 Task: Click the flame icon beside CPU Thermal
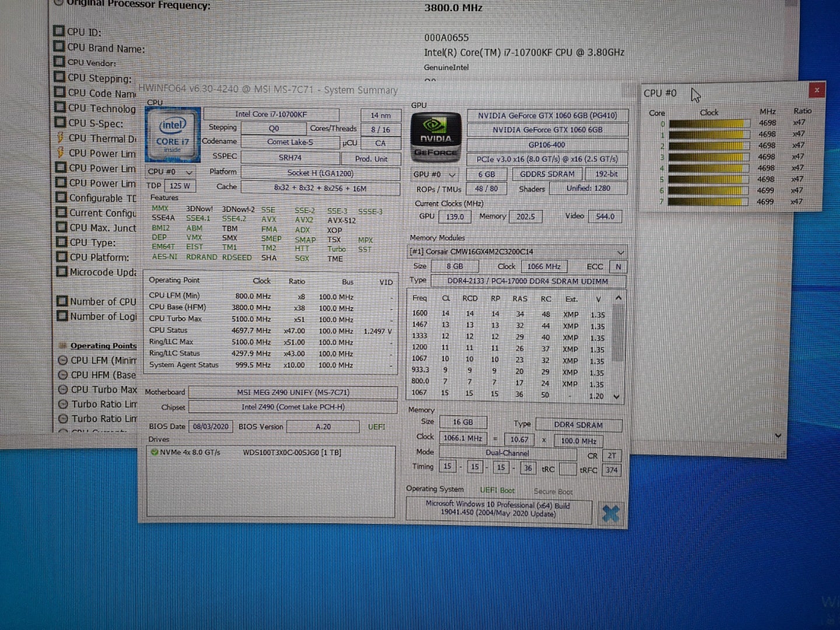(60, 138)
